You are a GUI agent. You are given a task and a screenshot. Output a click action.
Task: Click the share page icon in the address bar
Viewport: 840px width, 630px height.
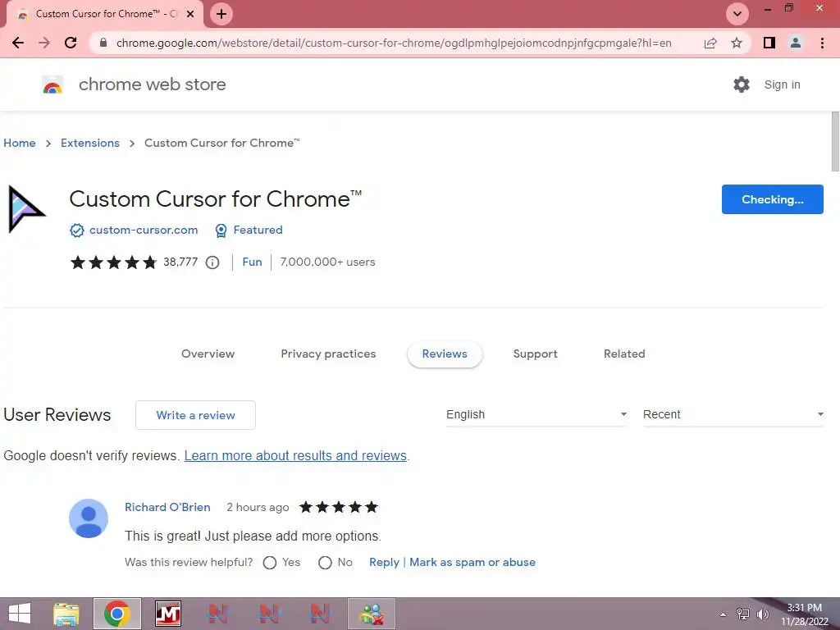click(710, 43)
